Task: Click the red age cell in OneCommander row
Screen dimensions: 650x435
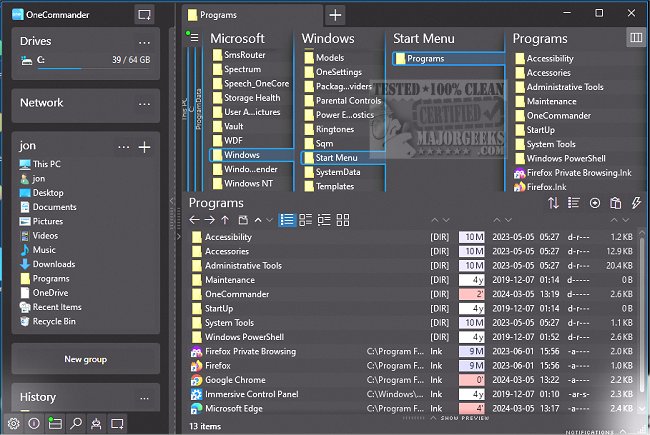Action: point(472,294)
